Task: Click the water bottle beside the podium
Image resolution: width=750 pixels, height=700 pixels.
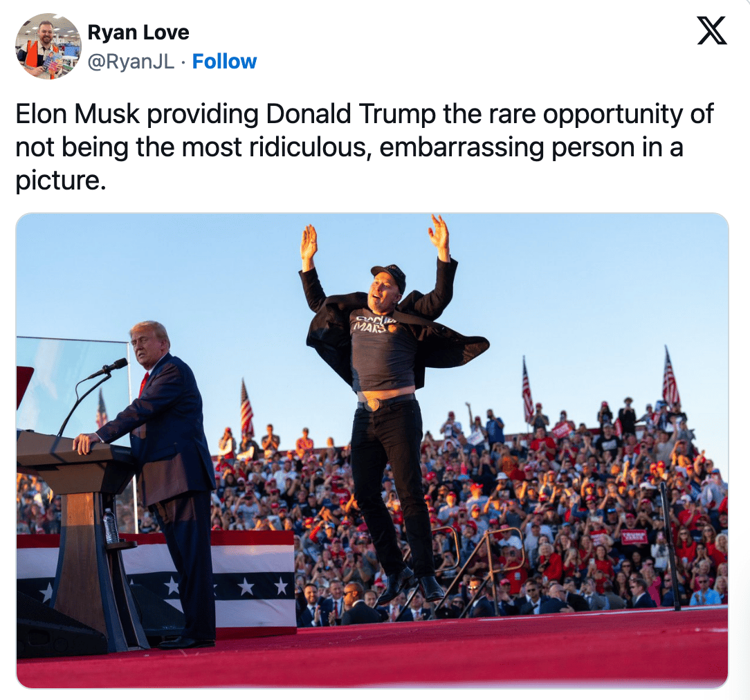Action: click(111, 526)
